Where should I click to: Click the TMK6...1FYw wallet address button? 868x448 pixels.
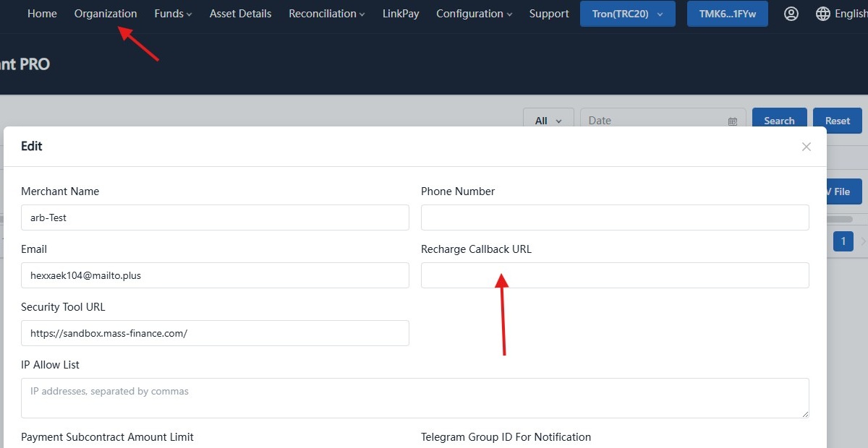coord(727,13)
